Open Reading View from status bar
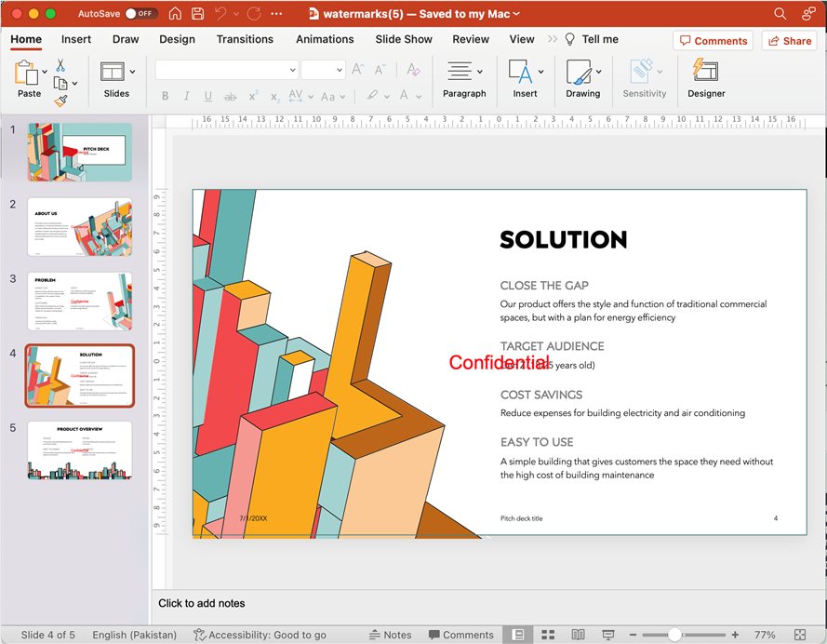Viewport: 827px width, 644px height. (578, 635)
